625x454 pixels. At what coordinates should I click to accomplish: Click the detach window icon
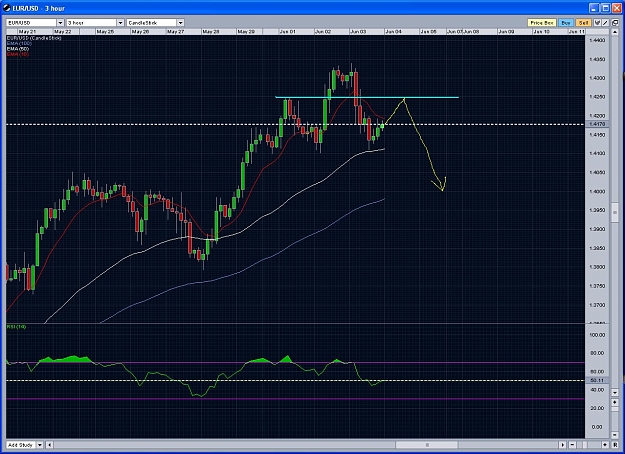[615, 23]
